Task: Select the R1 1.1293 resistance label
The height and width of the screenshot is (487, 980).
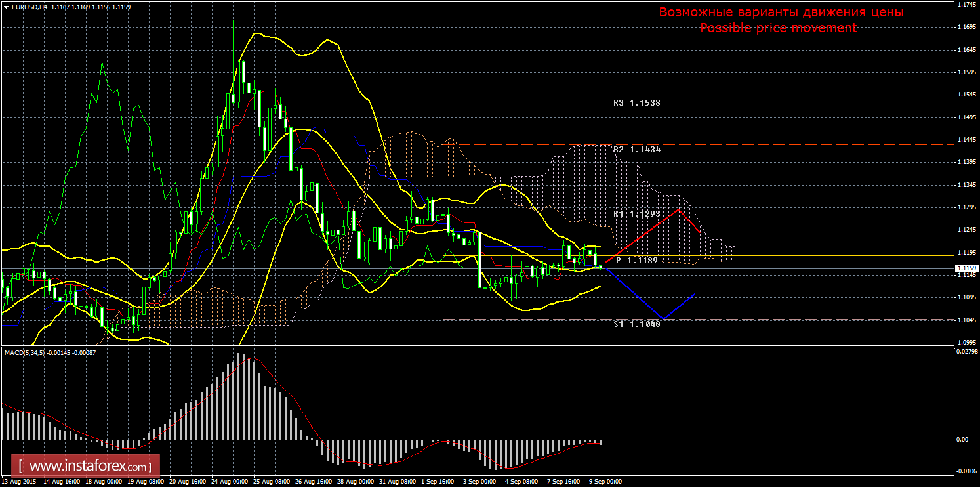Action: click(636, 214)
